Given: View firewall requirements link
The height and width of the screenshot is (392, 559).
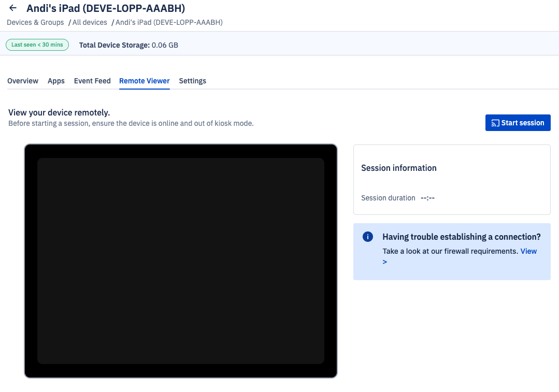Looking at the screenshot, I should pos(528,251).
